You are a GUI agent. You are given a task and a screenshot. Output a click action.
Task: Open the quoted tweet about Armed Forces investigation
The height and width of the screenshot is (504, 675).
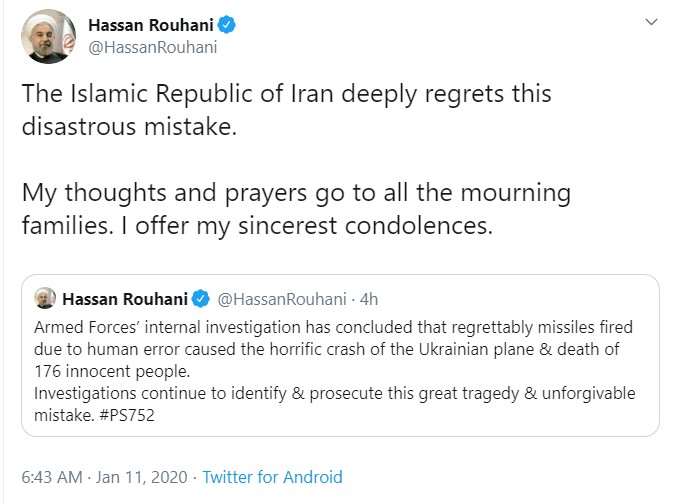[340, 356]
